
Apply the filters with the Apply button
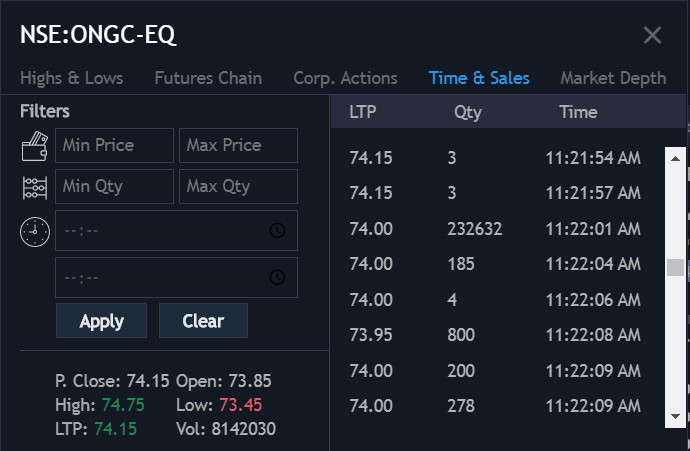pos(101,321)
